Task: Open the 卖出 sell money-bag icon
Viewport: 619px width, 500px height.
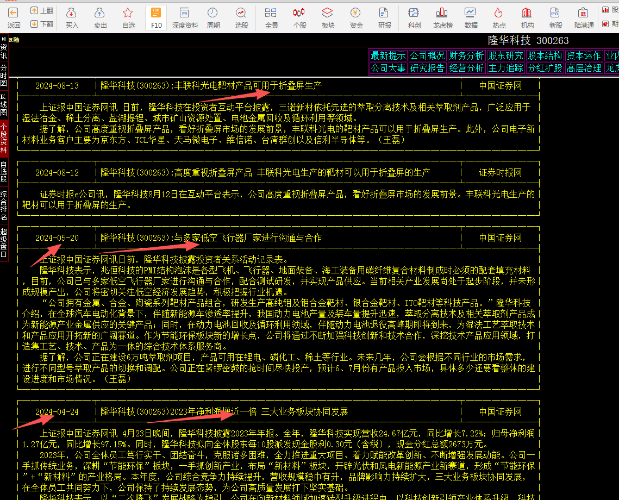Action: tap(100, 13)
